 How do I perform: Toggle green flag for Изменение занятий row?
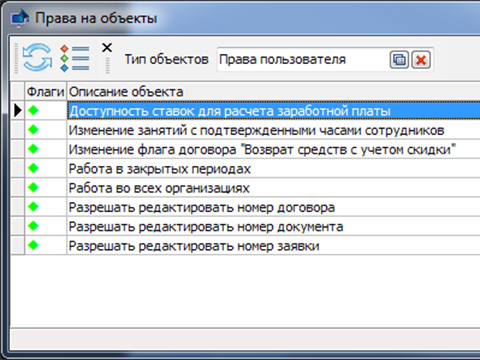point(33,129)
